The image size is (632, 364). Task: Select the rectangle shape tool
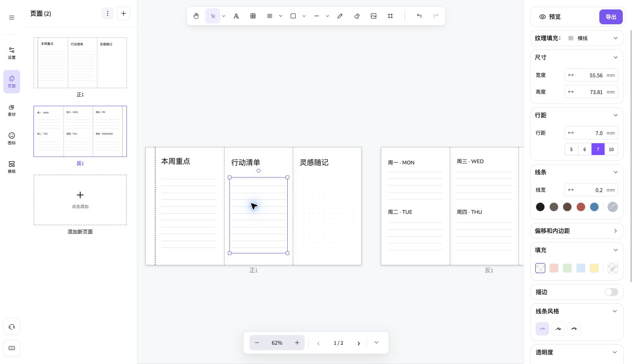(293, 16)
